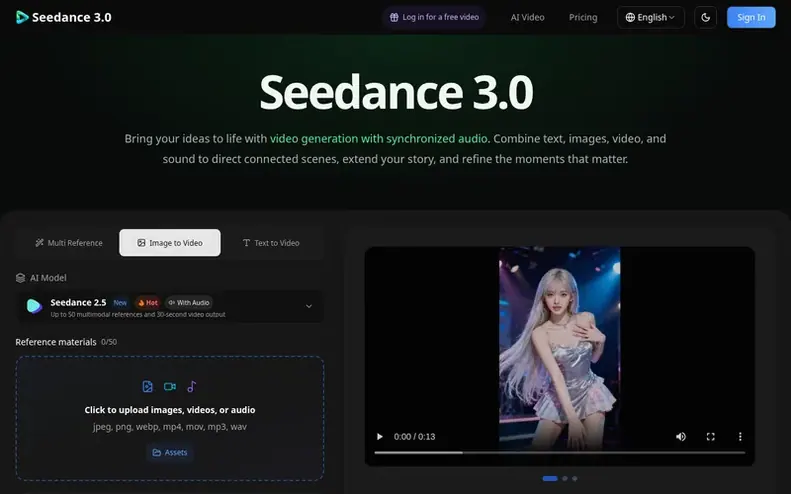Click the large Seedance 3.0 heading
This screenshot has height=494, width=791.
tap(396, 92)
